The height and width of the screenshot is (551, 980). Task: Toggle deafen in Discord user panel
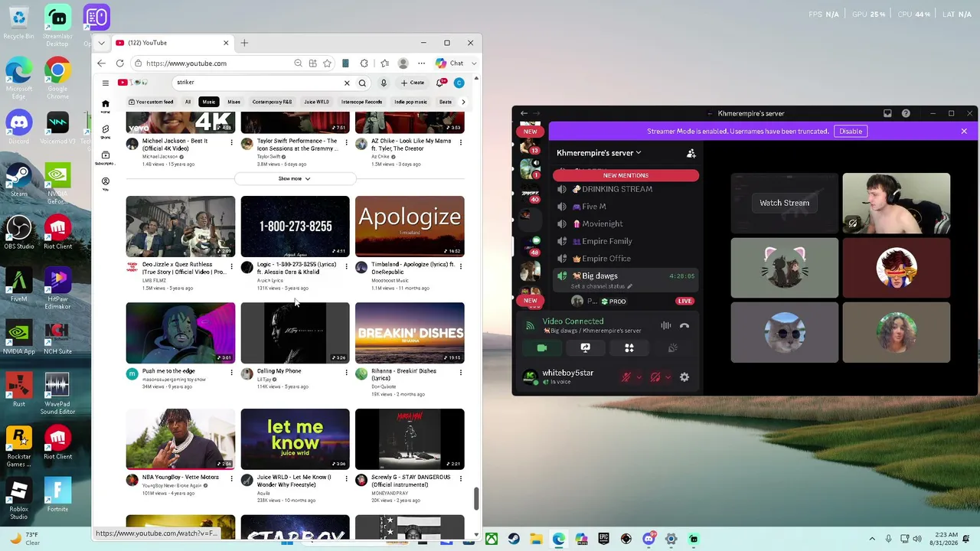click(x=655, y=377)
